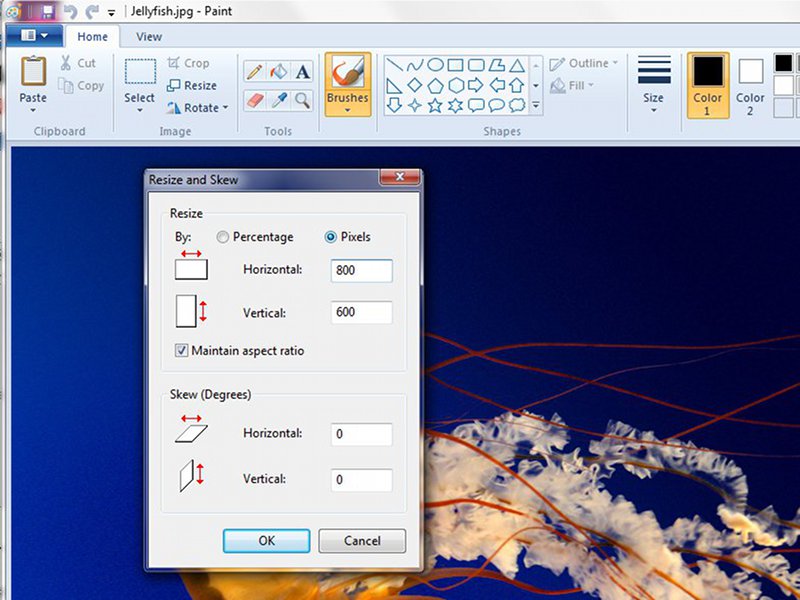The height and width of the screenshot is (600, 800).
Task: Select the Pixels radio button
Action: pos(331,237)
